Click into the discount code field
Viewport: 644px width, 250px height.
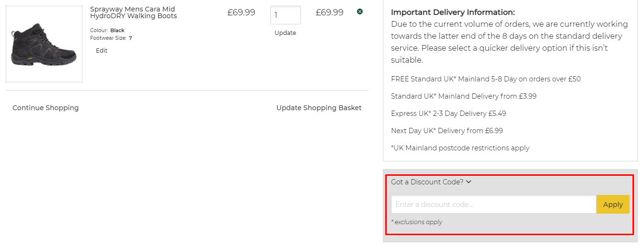494,205
